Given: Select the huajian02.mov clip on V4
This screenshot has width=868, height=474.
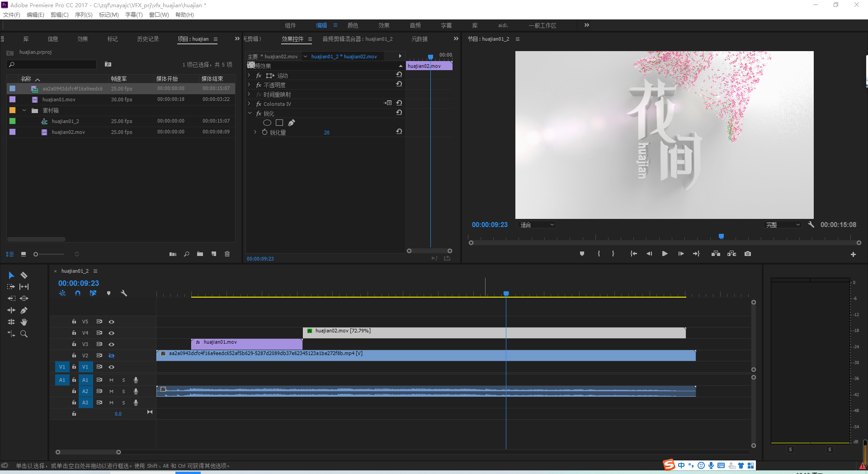Looking at the screenshot, I should pyautogui.click(x=494, y=333).
